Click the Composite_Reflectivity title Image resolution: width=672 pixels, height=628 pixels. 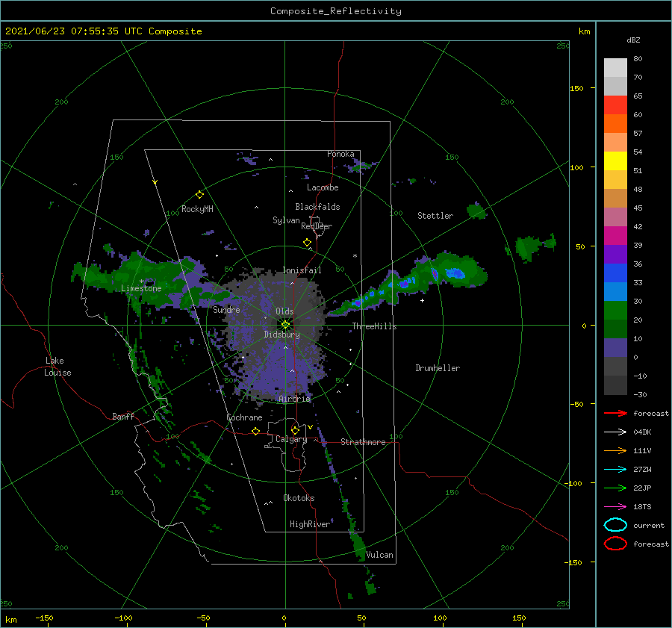tap(336, 11)
